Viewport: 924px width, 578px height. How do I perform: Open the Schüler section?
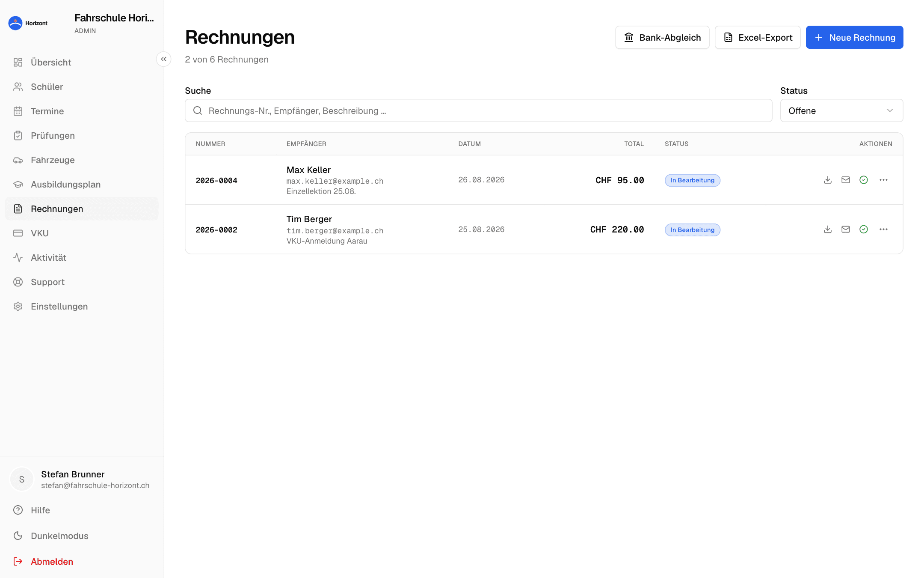pyautogui.click(x=82, y=87)
